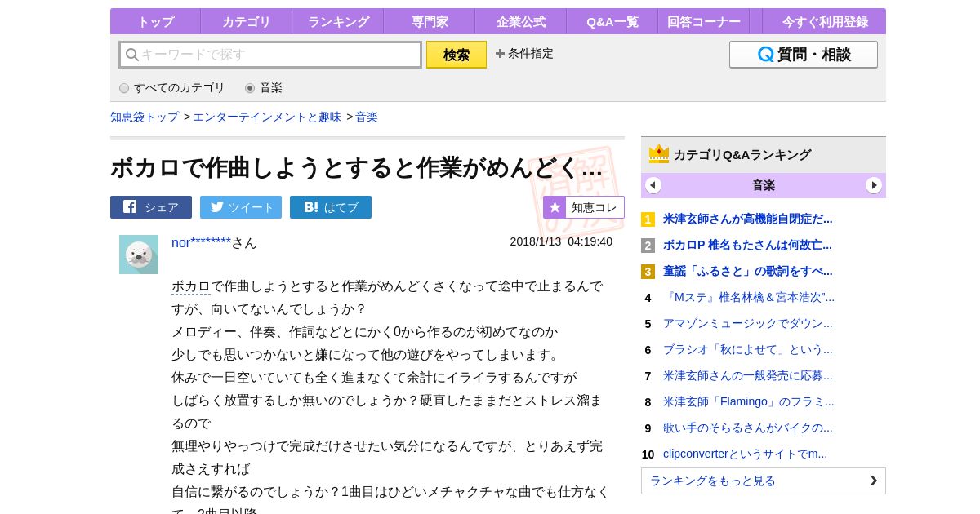
Task: Open rank 4 『Mステ』椎名林檎 link
Action: pos(749,297)
